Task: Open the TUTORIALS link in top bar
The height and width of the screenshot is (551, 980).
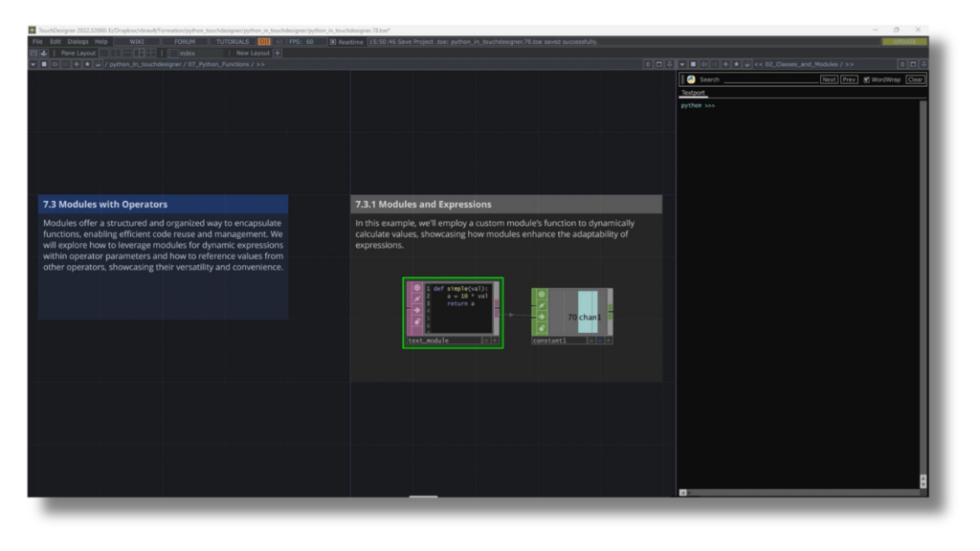Action: coord(233,42)
